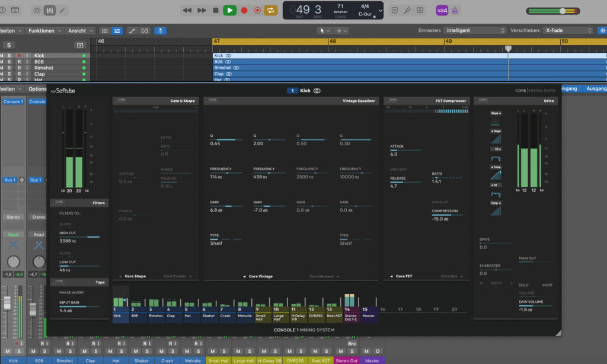Toggle the blue waveform zoom button
The width and height of the screenshot is (607, 364).
click(602, 31)
